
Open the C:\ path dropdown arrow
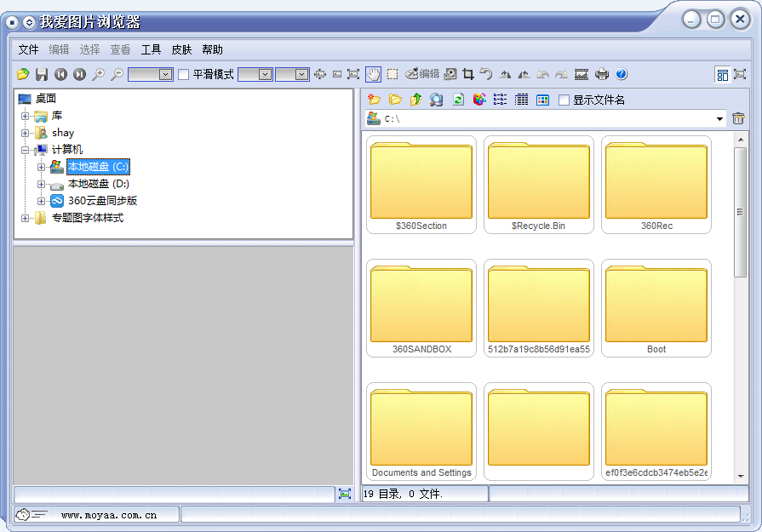pyautogui.click(x=719, y=119)
